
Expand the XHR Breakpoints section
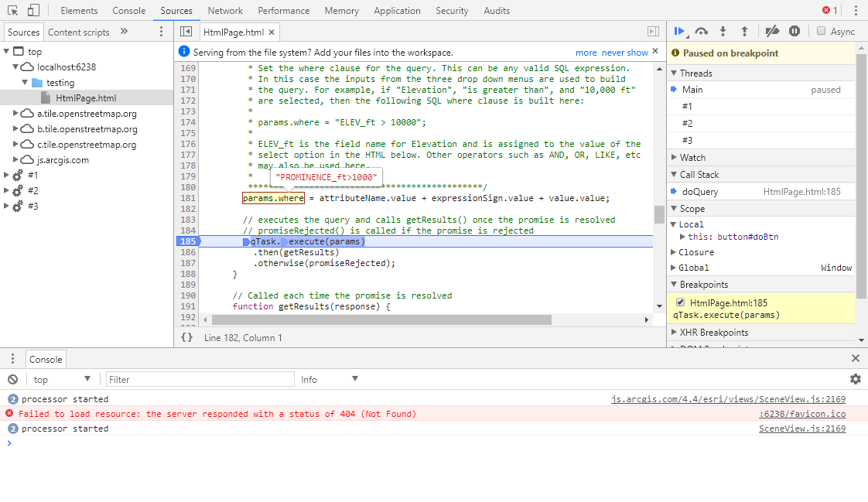point(674,332)
